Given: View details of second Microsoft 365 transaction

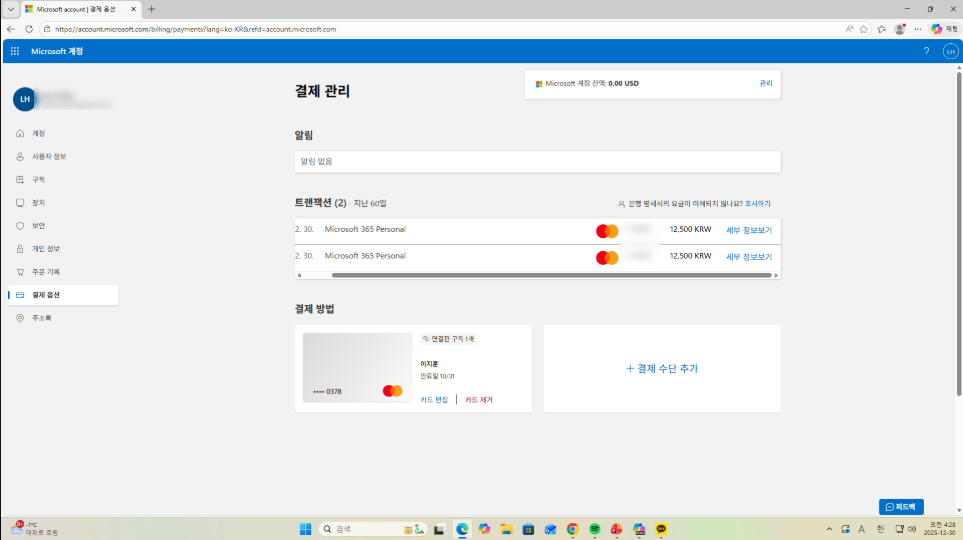Looking at the screenshot, I should (x=749, y=257).
